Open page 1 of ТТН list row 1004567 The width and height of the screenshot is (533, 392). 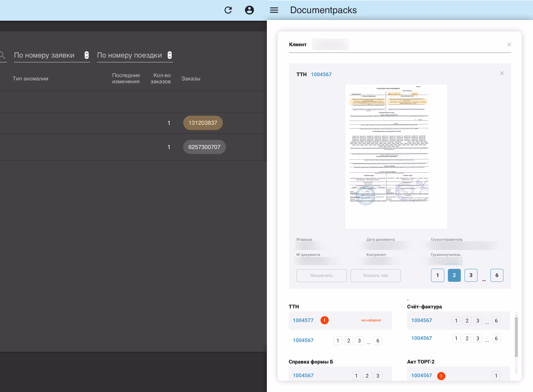[x=338, y=341]
